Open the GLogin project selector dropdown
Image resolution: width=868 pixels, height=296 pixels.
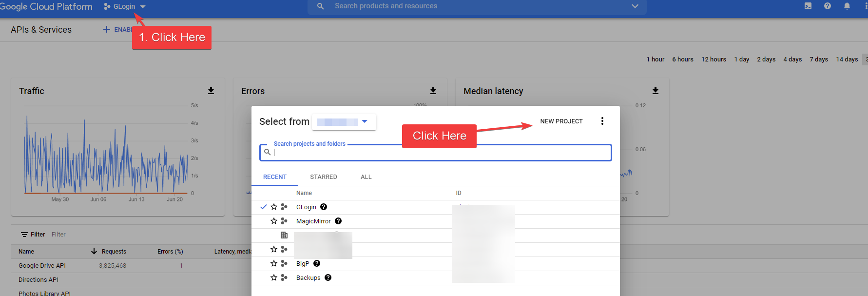(125, 7)
